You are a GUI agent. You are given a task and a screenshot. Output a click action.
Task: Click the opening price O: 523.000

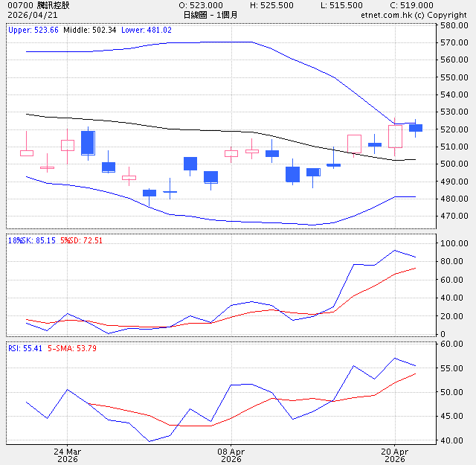(x=201, y=5)
